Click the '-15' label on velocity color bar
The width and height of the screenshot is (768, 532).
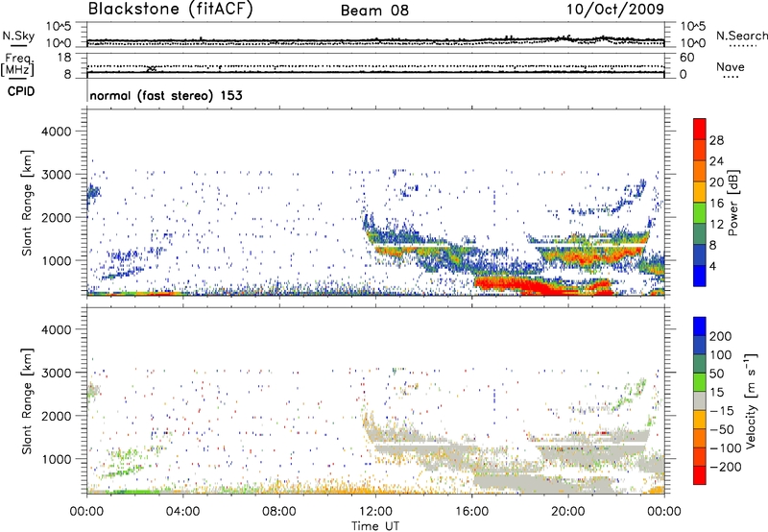[x=721, y=411]
